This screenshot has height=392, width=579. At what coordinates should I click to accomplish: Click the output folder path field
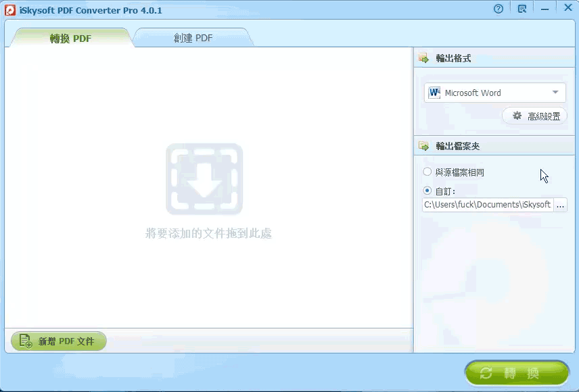(x=487, y=205)
